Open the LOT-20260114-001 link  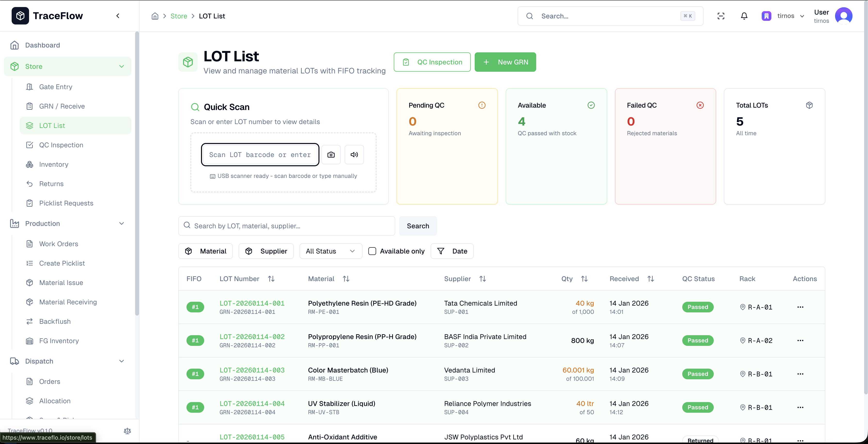(x=252, y=303)
